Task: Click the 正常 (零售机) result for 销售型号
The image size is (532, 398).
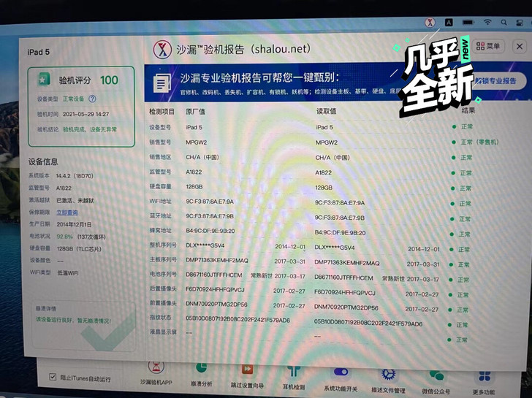Action: pos(479,142)
